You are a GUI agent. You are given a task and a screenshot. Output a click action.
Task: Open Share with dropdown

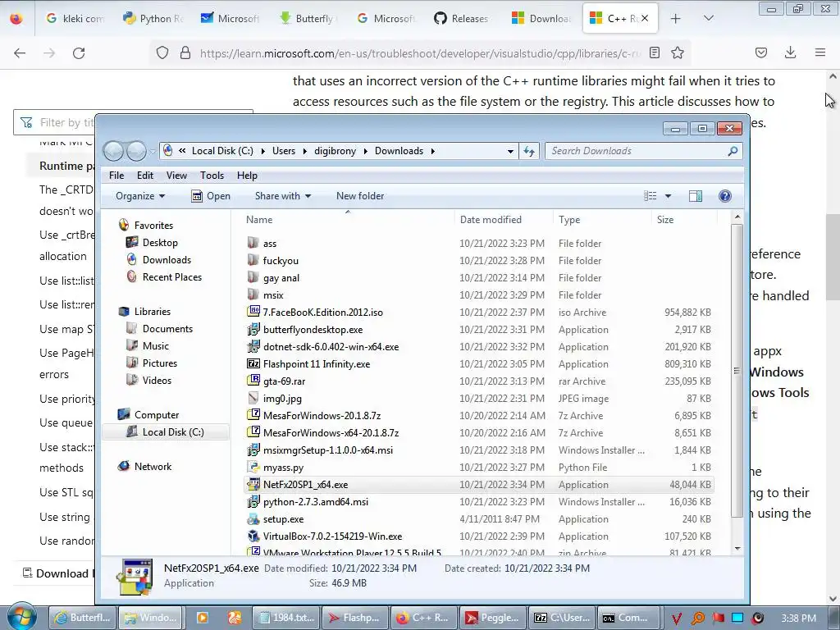click(283, 196)
